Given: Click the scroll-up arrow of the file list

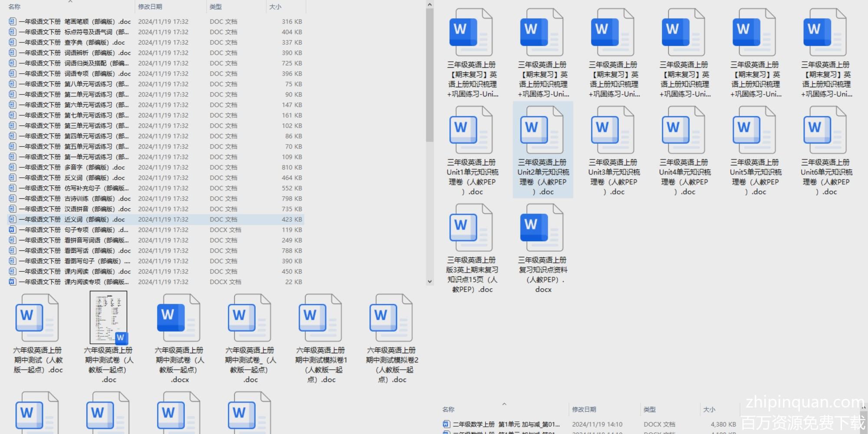Looking at the screenshot, I should [430, 5].
